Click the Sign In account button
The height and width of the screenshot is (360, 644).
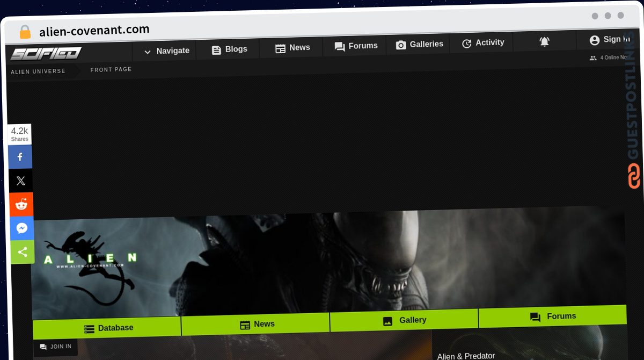pos(609,40)
